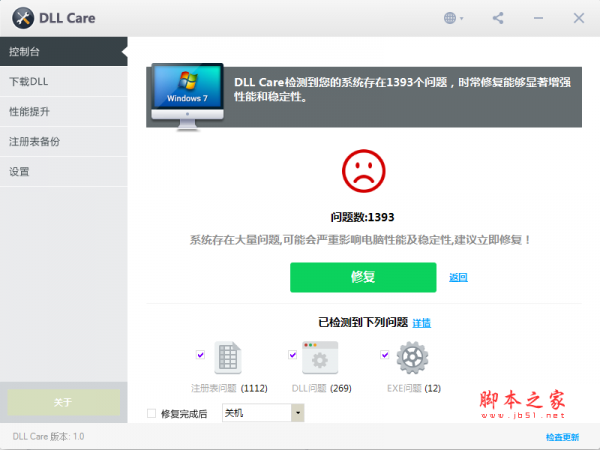Open the 下载DLL sidebar section

64,82
